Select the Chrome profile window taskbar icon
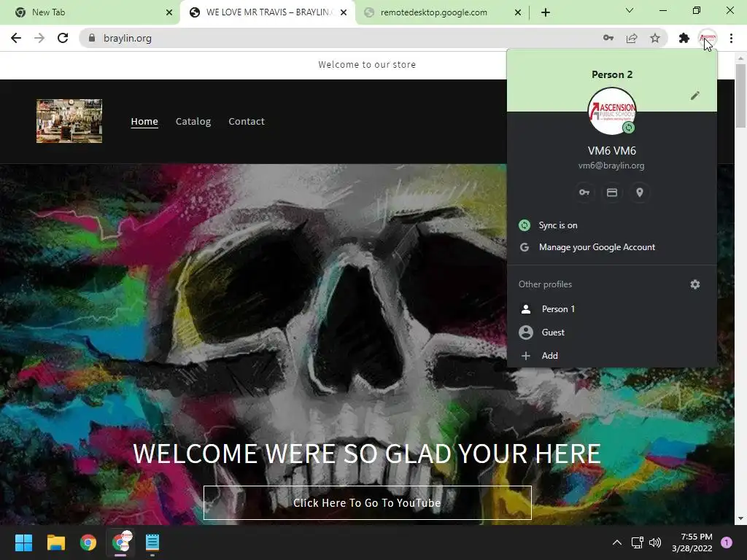The image size is (747, 560). (x=120, y=542)
